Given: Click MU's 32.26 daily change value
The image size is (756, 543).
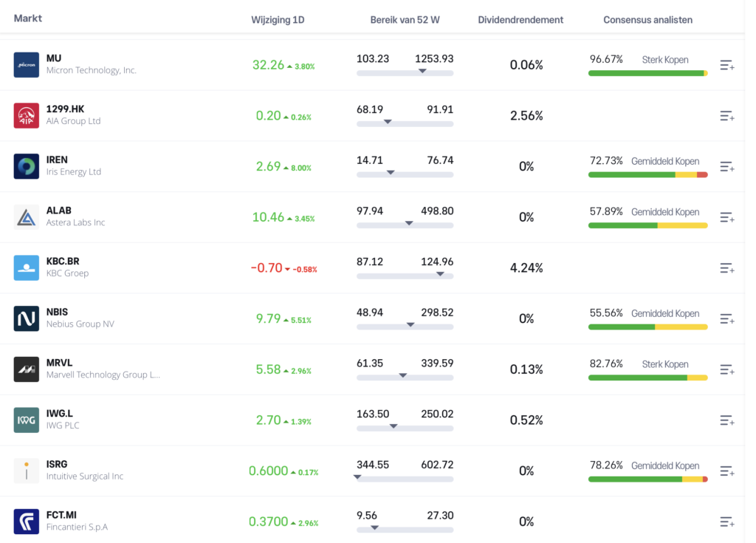Looking at the screenshot, I should pos(268,65).
